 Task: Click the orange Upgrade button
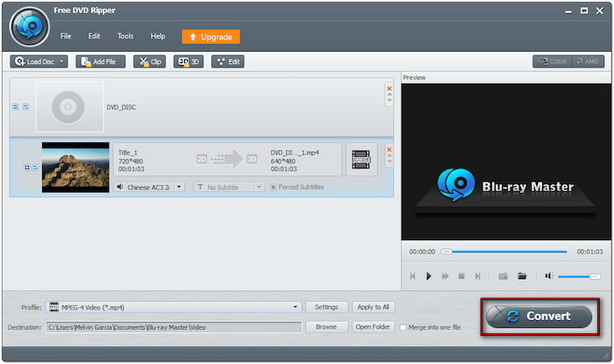click(x=211, y=37)
